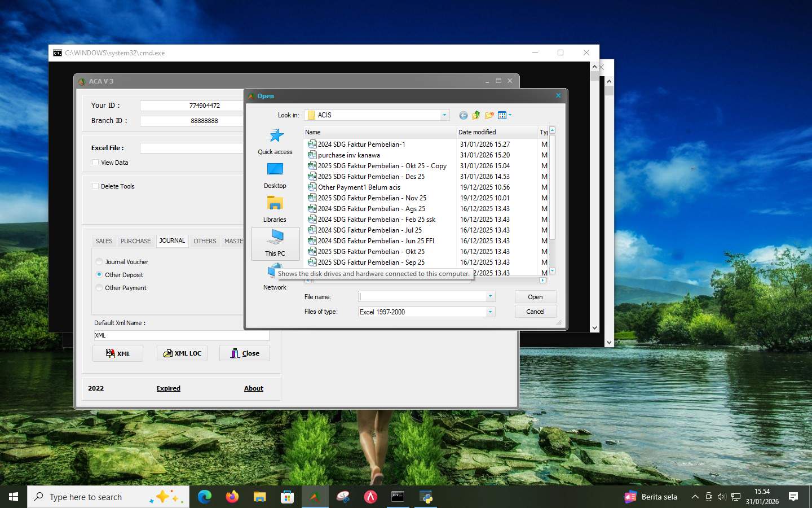
Task: Expand the Files of type dropdown
Action: point(489,312)
